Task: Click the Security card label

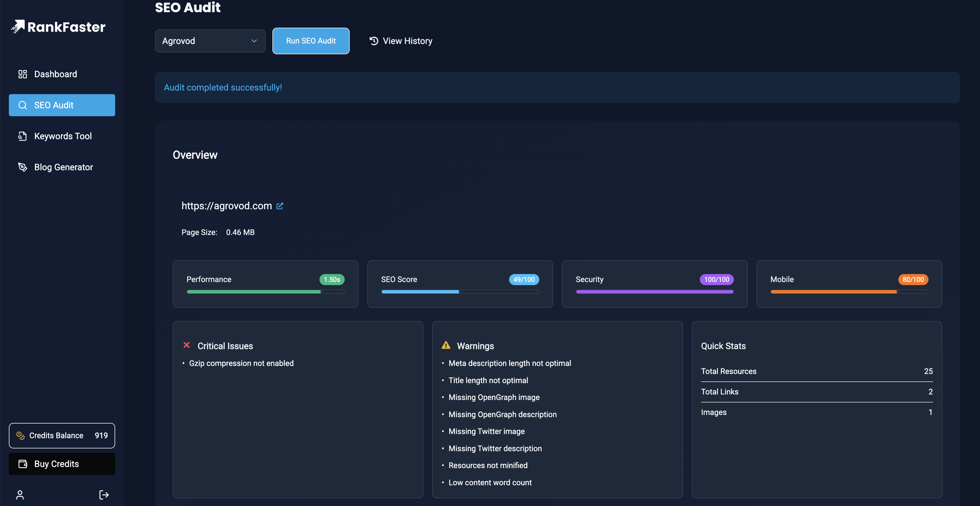Action: [589, 280]
